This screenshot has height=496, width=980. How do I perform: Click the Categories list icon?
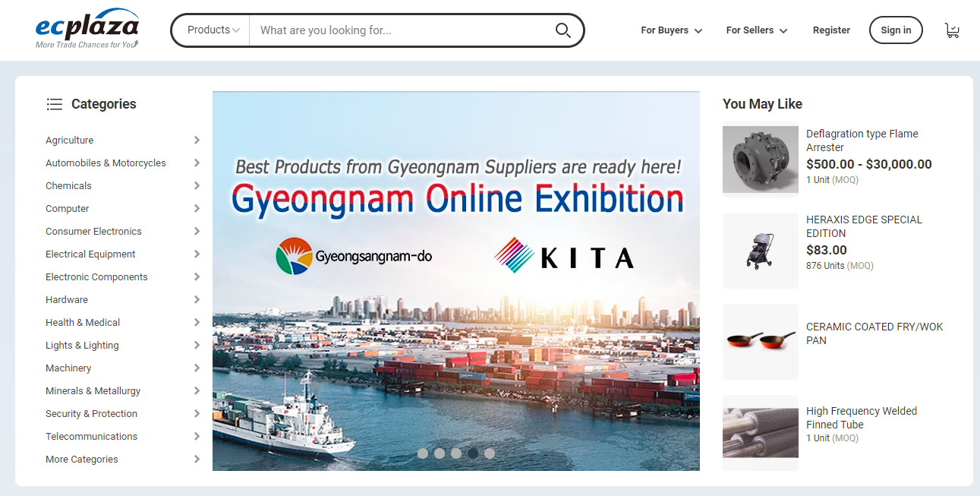click(54, 104)
